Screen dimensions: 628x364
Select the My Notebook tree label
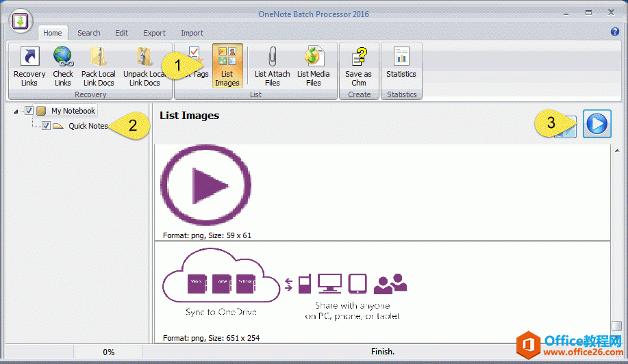coord(73,111)
